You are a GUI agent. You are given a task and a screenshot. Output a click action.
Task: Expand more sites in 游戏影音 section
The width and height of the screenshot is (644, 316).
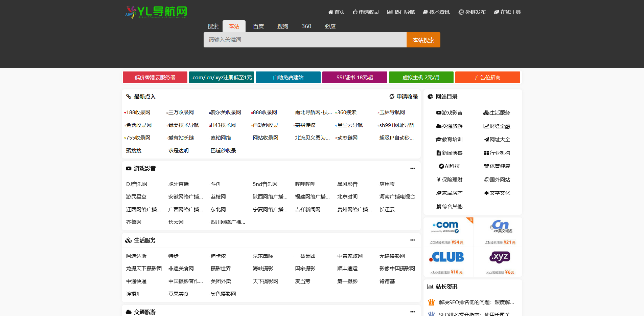[412, 168]
